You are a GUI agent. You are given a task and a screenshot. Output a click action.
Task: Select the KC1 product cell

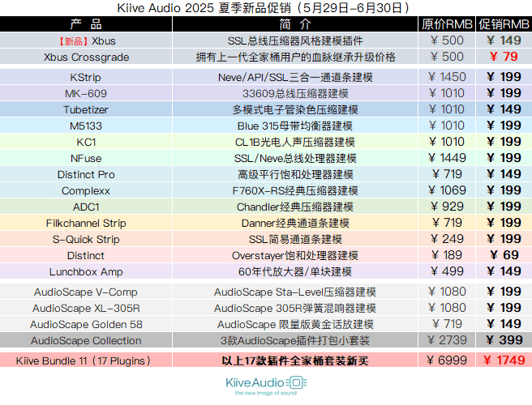click(x=86, y=142)
